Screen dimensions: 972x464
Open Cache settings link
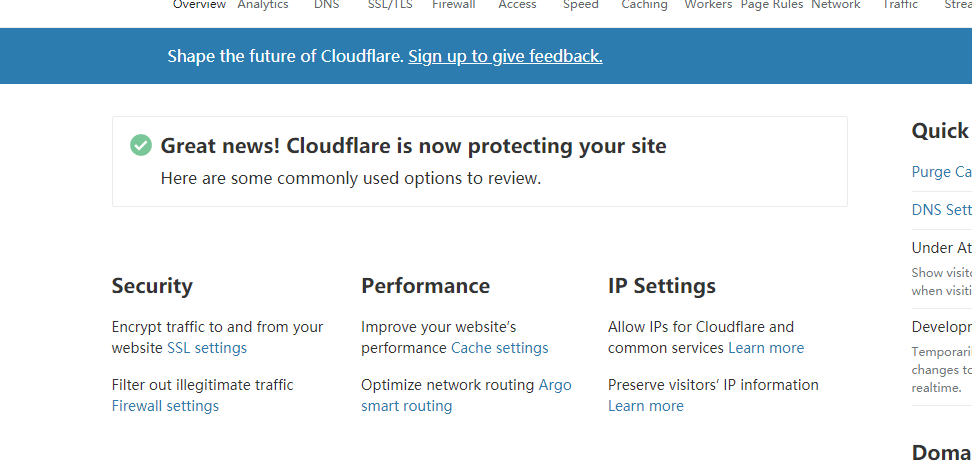(x=500, y=348)
